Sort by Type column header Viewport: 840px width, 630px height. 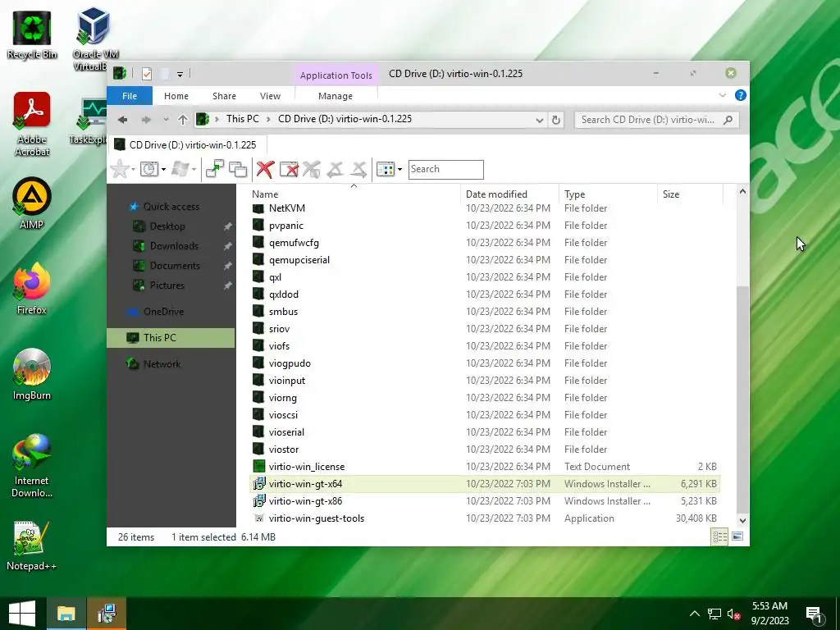point(608,194)
